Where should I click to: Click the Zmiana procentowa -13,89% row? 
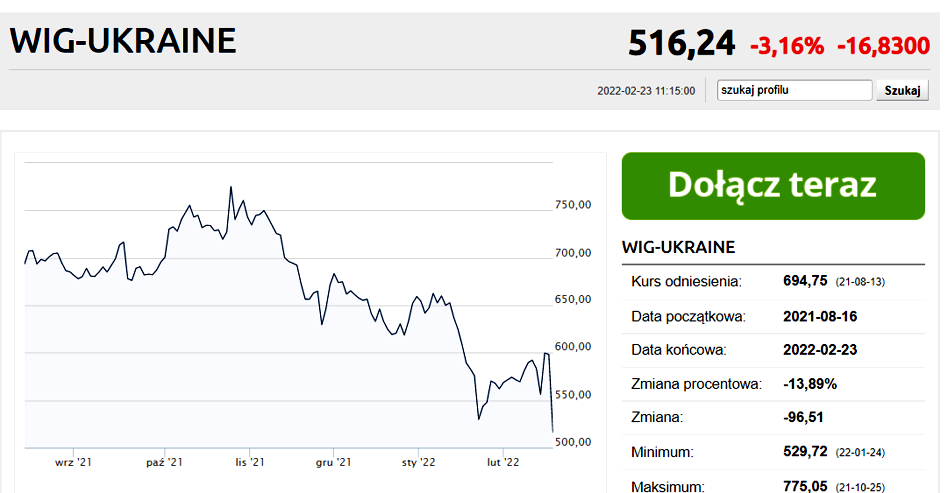coord(773,384)
